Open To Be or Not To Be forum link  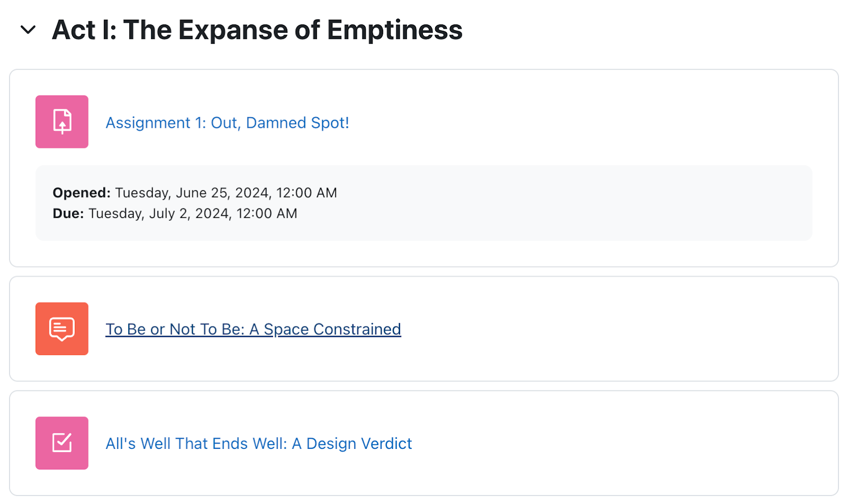click(x=253, y=329)
